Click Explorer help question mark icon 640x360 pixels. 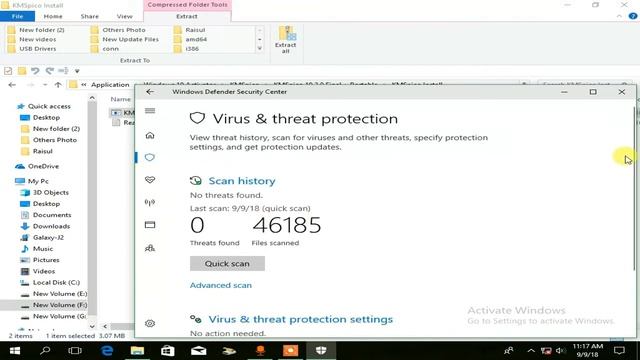pyautogui.click(x=633, y=16)
